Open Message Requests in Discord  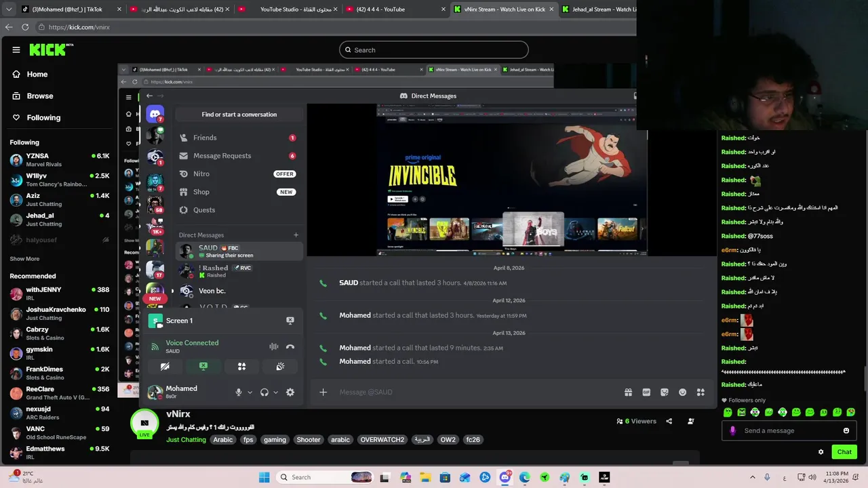238,156
